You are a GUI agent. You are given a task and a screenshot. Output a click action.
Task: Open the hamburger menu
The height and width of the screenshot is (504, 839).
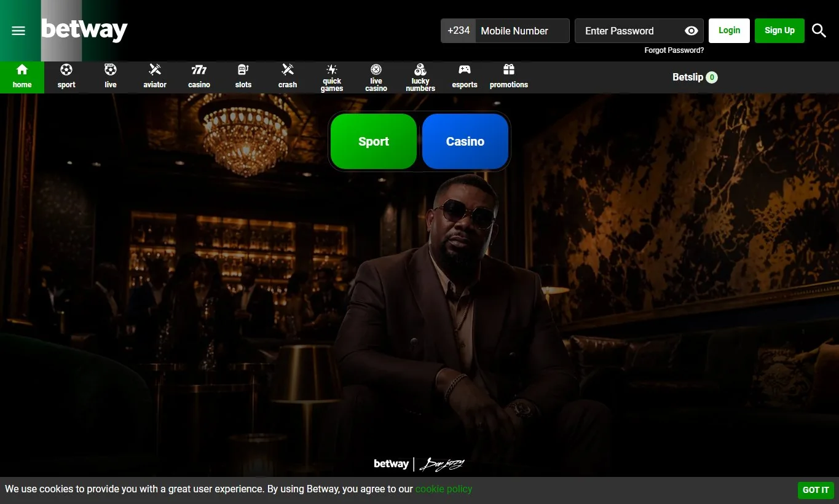pyautogui.click(x=18, y=31)
